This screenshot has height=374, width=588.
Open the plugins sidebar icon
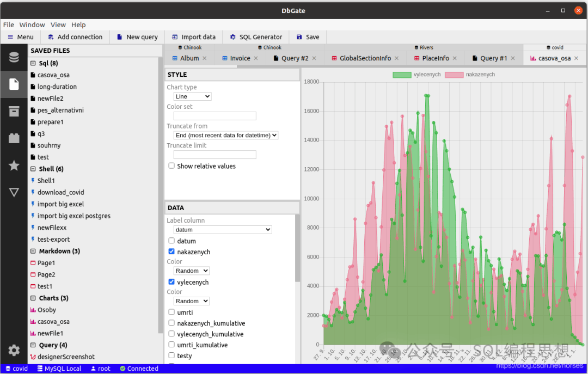14,138
